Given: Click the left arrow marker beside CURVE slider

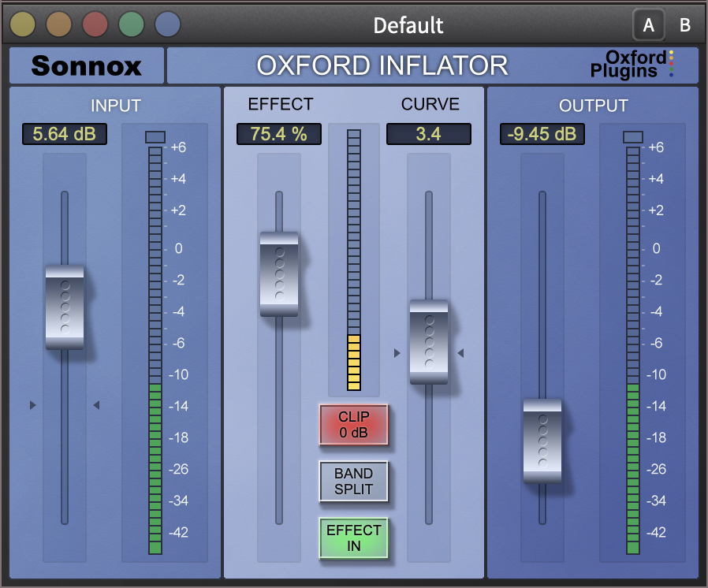Looking at the screenshot, I should (398, 352).
